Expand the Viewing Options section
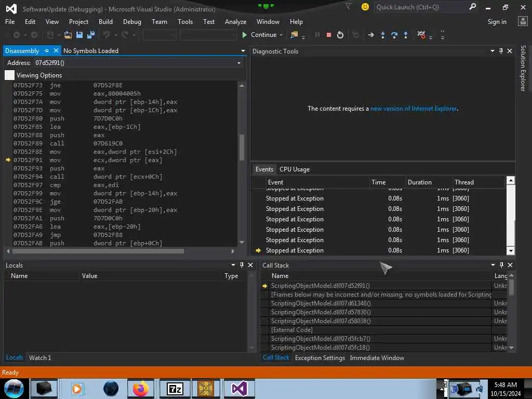532x399 pixels. point(9,75)
